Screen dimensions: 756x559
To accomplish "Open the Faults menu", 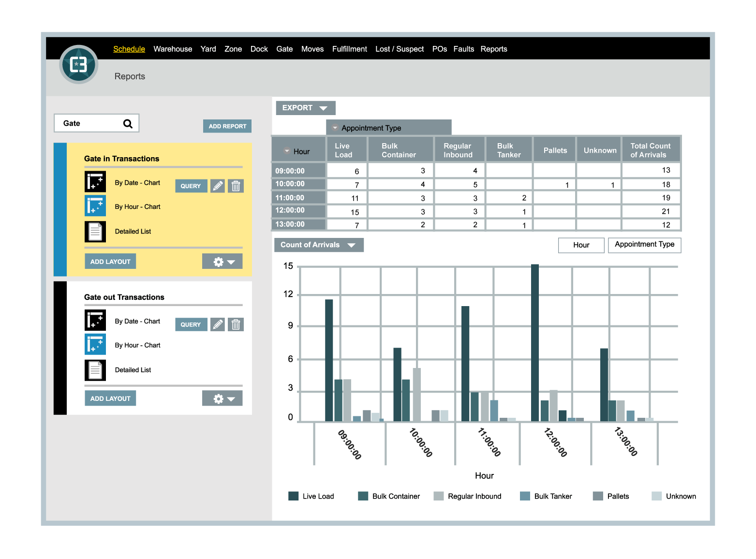I will pos(464,49).
